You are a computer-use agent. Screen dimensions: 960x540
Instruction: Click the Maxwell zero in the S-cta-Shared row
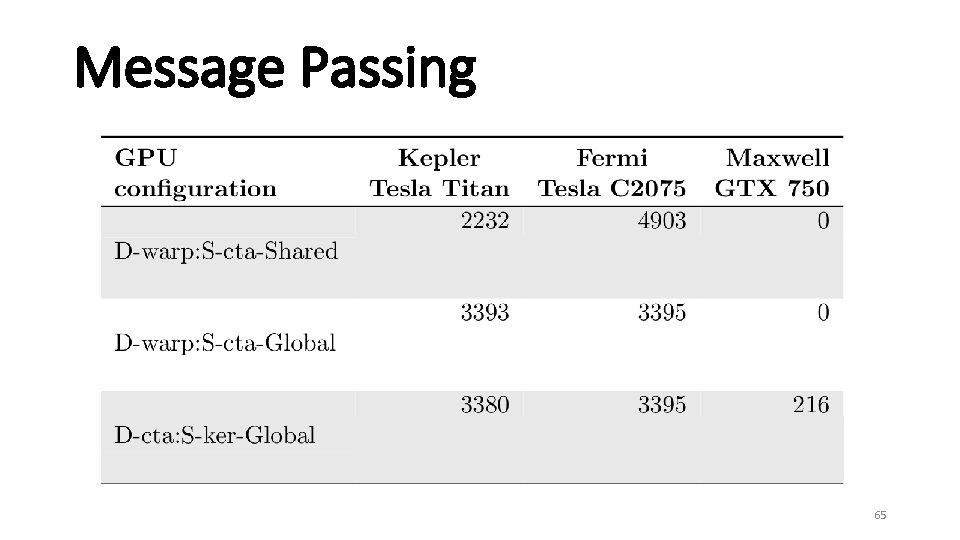822,221
